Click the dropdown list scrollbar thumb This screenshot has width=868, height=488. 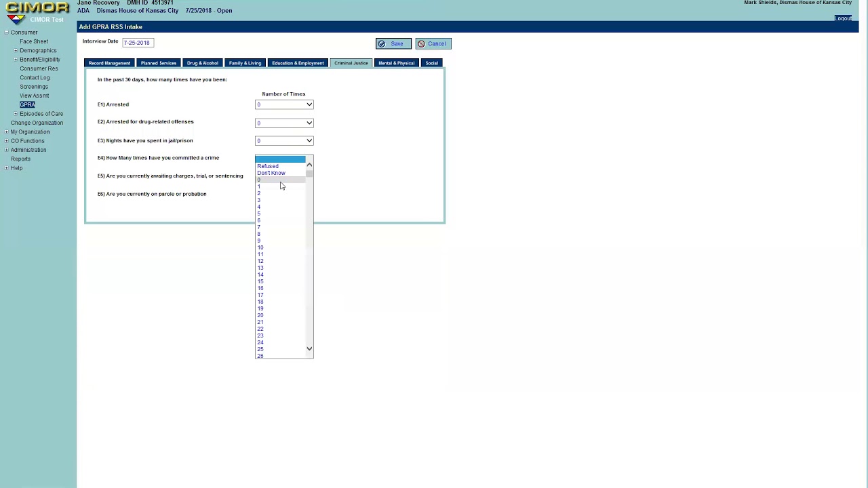click(x=309, y=174)
